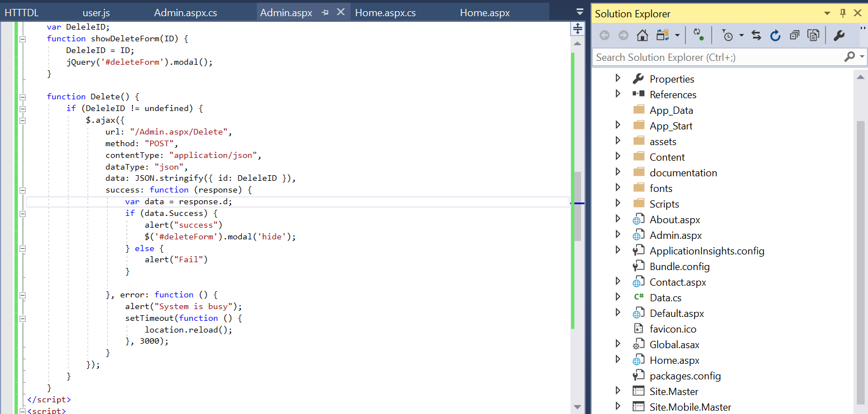Screen dimensions: 868x414
Task: Expand the References node
Action: pyautogui.click(x=617, y=94)
